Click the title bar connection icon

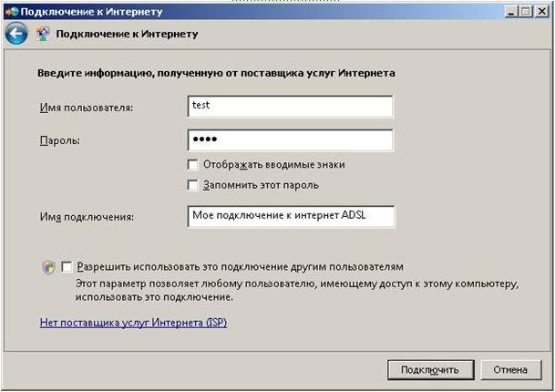pyautogui.click(x=11, y=12)
